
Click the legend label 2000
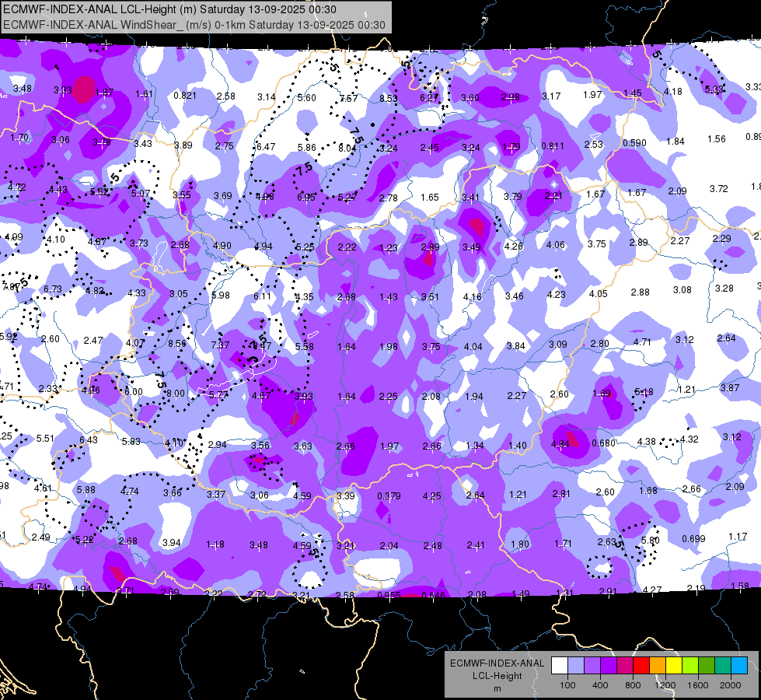pyautogui.click(x=731, y=685)
